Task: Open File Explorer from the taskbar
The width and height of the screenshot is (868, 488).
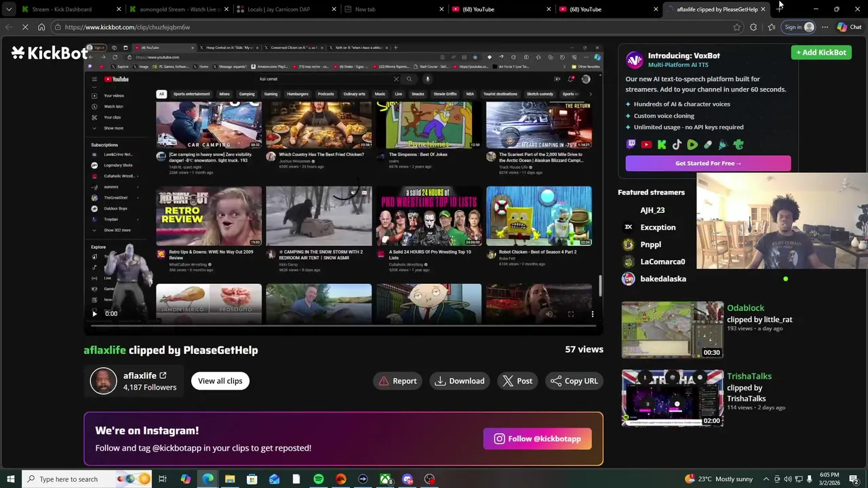Action: pyautogui.click(x=230, y=479)
